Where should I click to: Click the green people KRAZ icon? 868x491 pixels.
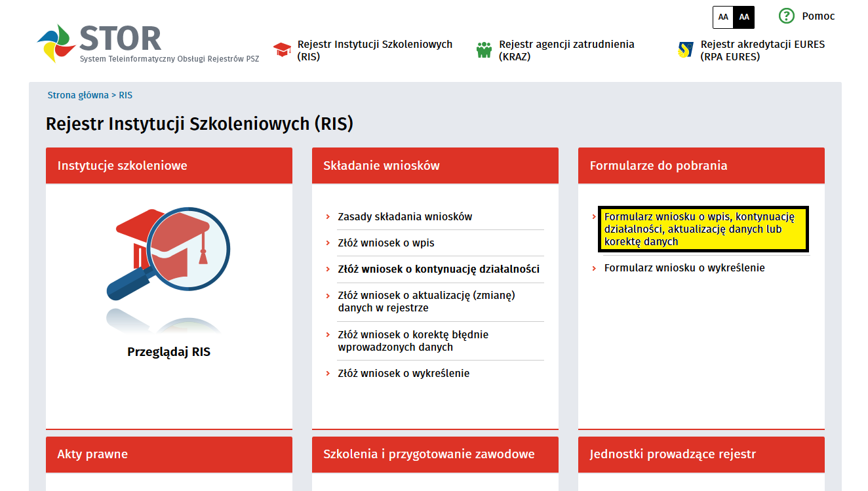(x=484, y=50)
